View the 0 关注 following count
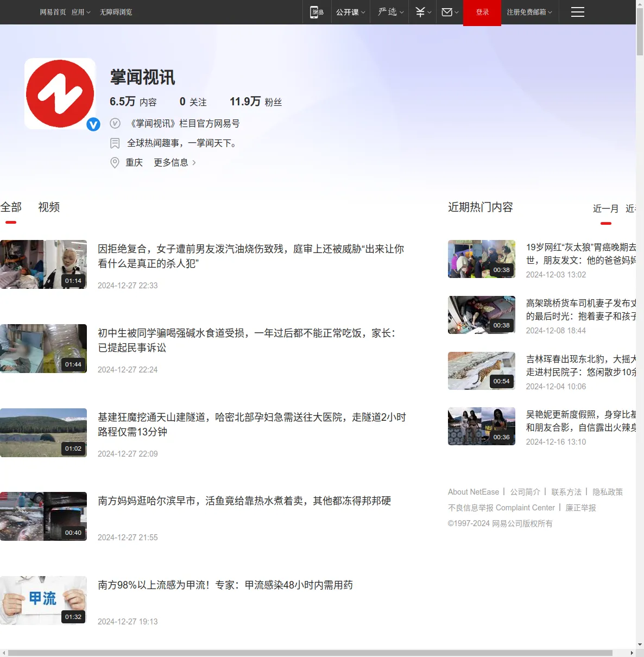This screenshot has width=644, height=657. [x=193, y=102]
